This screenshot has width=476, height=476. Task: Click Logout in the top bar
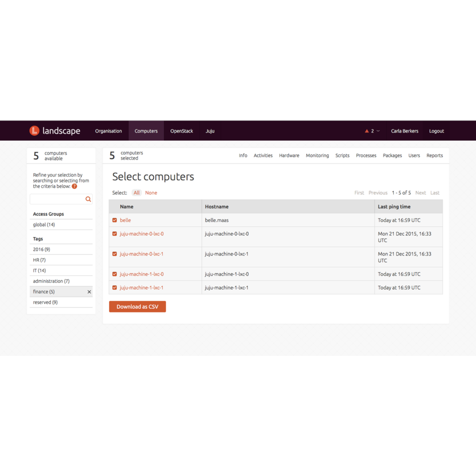[436, 131]
